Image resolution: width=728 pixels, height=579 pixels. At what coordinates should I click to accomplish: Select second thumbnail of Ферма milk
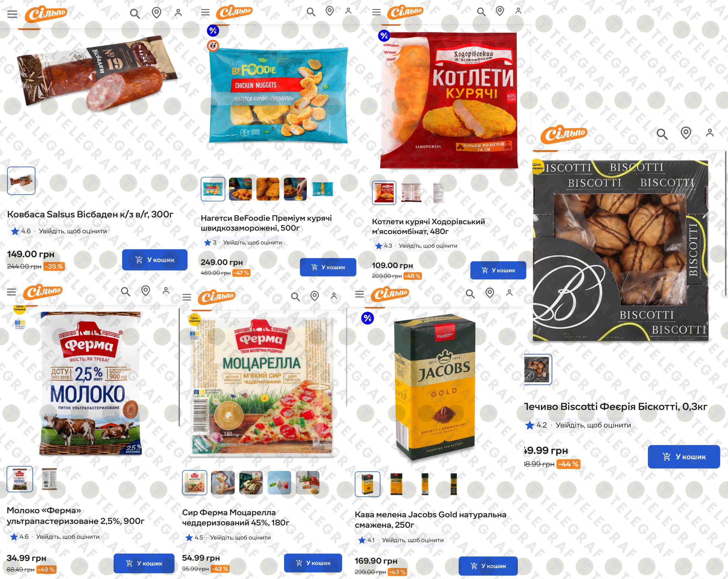(x=49, y=479)
